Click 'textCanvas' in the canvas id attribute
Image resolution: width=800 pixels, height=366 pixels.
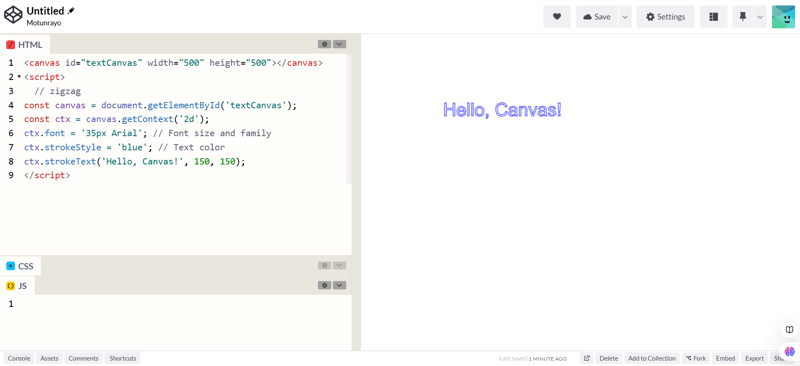coord(112,63)
